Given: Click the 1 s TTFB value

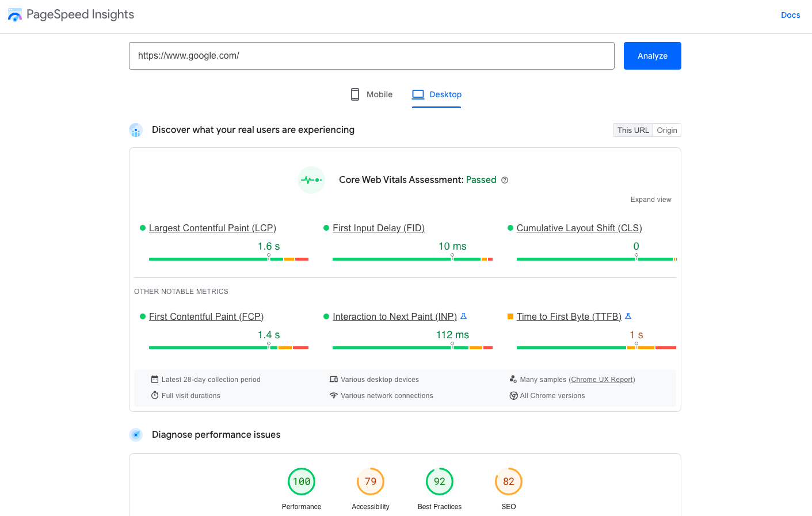Looking at the screenshot, I should (x=636, y=335).
